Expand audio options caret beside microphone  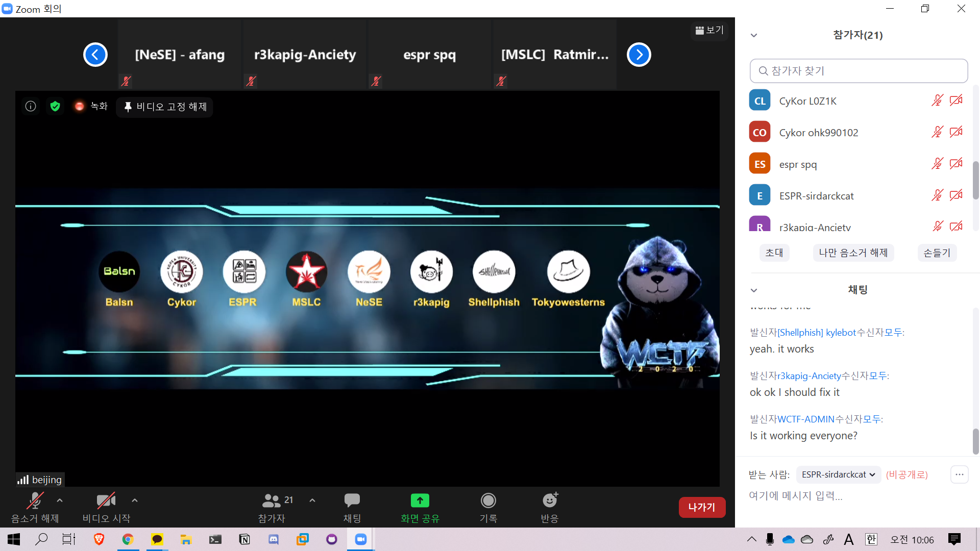tap(60, 500)
